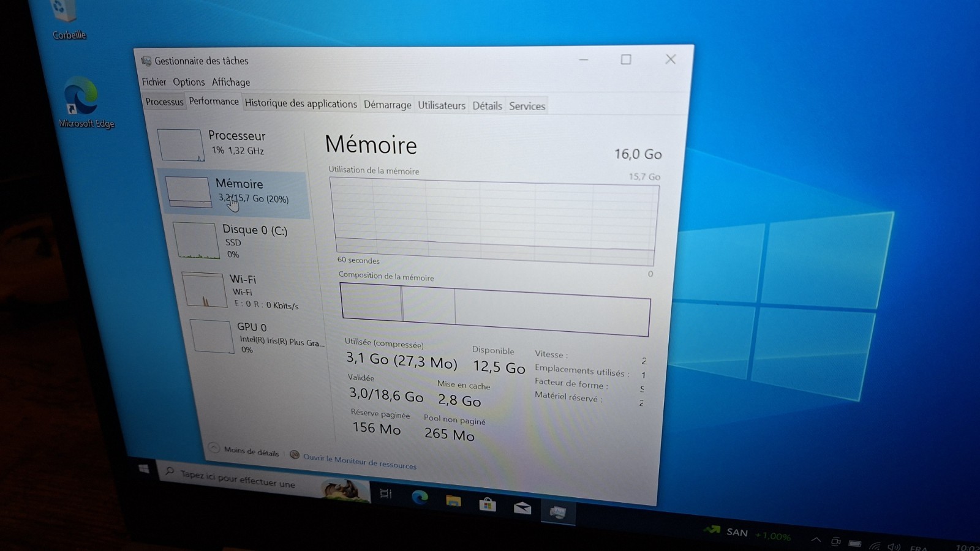Check the battery tray icon
Viewport: 980px width, 551px height.
click(856, 543)
